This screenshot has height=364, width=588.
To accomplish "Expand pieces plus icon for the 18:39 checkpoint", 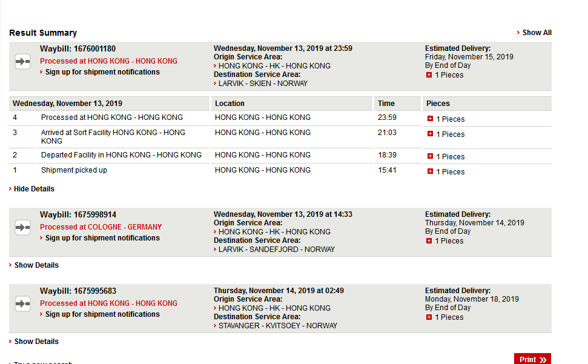I will [430, 156].
